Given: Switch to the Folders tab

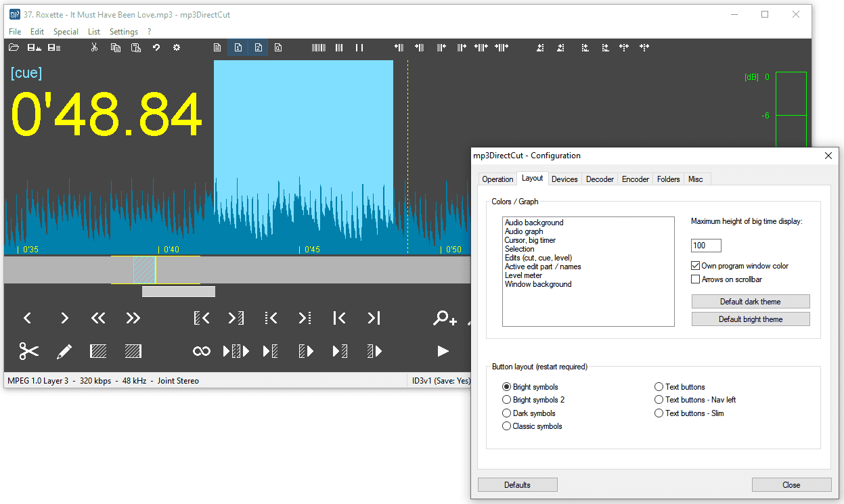Looking at the screenshot, I should click(669, 179).
